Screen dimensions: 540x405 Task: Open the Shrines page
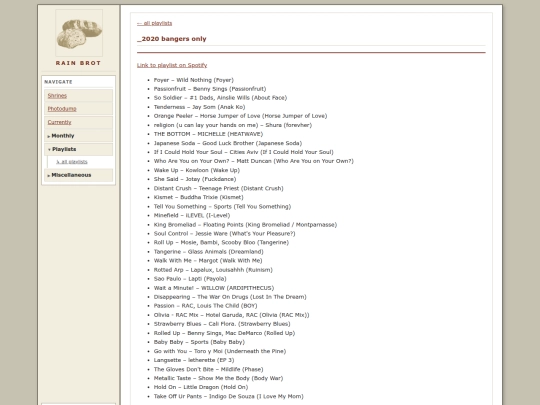click(x=57, y=95)
